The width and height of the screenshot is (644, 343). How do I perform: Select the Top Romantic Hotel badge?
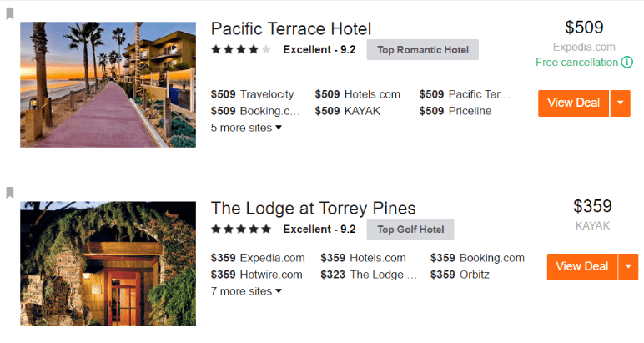(422, 50)
